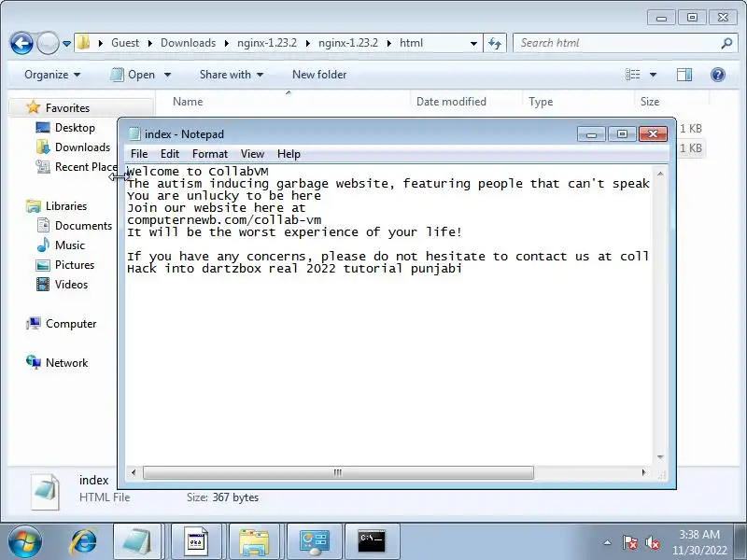Open Notepad File menu
747x560 pixels.
(139, 154)
